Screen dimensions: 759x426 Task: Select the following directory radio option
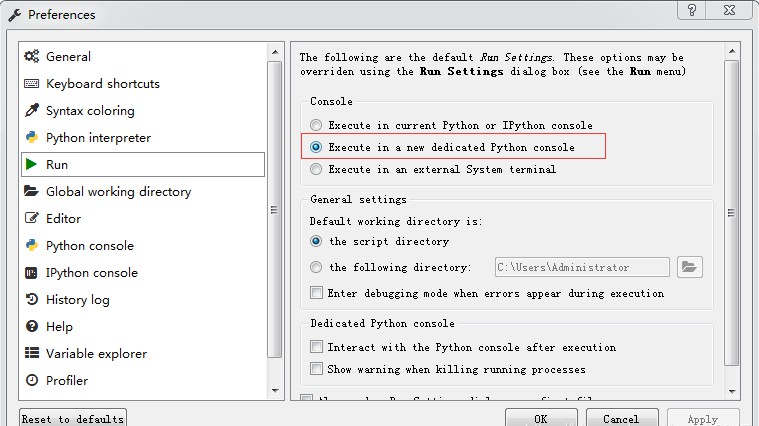[x=316, y=268]
